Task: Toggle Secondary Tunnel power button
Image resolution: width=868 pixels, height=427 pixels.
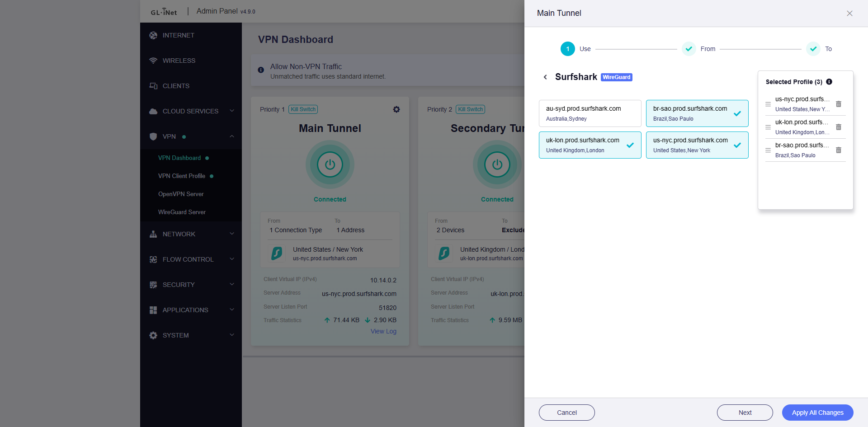Action: 497,164
